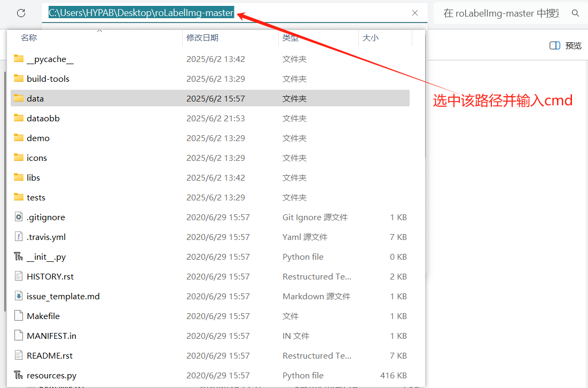Select the issue_template.md file name
Image resolution: width=588 pixels, height=388 pixels.
tap(64, 297)
